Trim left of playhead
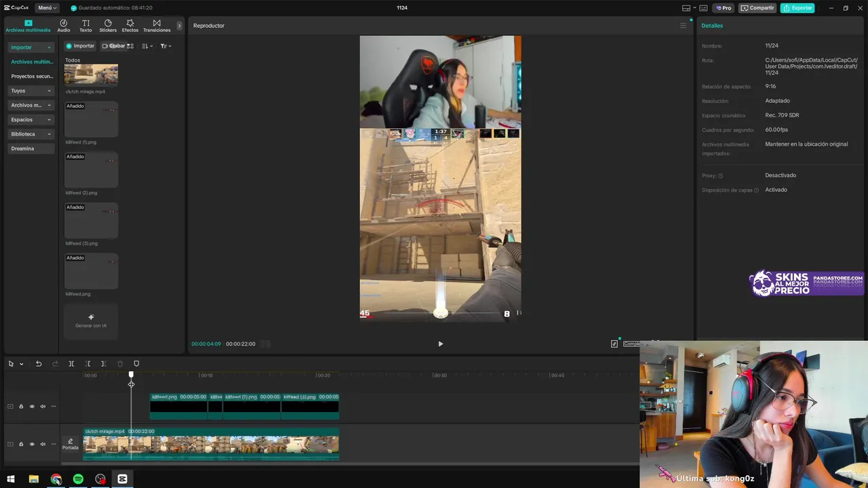The width and height of the screenshot is (868, 488). [x=87, y=364]
